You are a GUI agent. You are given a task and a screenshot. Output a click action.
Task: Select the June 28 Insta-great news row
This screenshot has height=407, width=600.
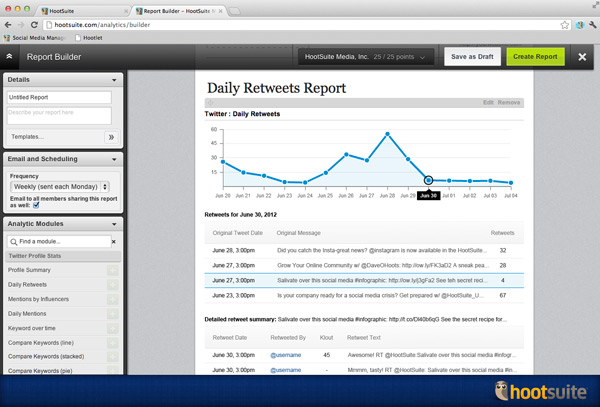click(364, 251)
